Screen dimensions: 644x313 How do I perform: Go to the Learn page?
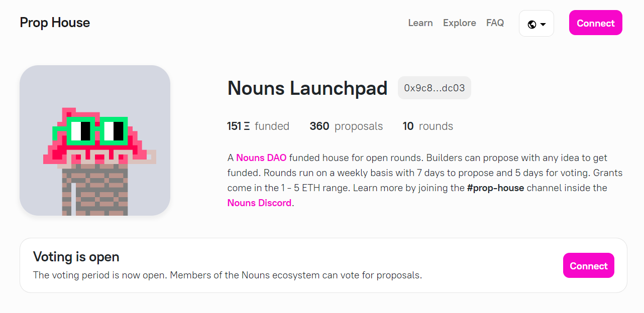[x=420, y=23]
